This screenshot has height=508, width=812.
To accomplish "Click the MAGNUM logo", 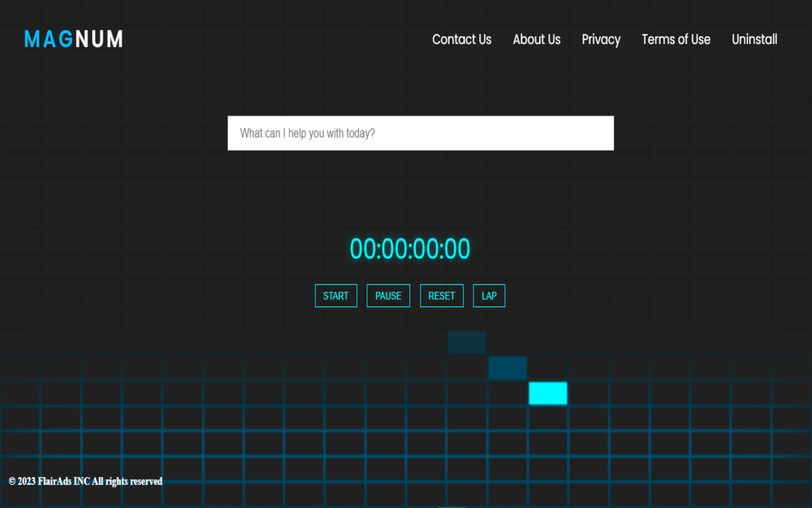I will coord(74,39).
